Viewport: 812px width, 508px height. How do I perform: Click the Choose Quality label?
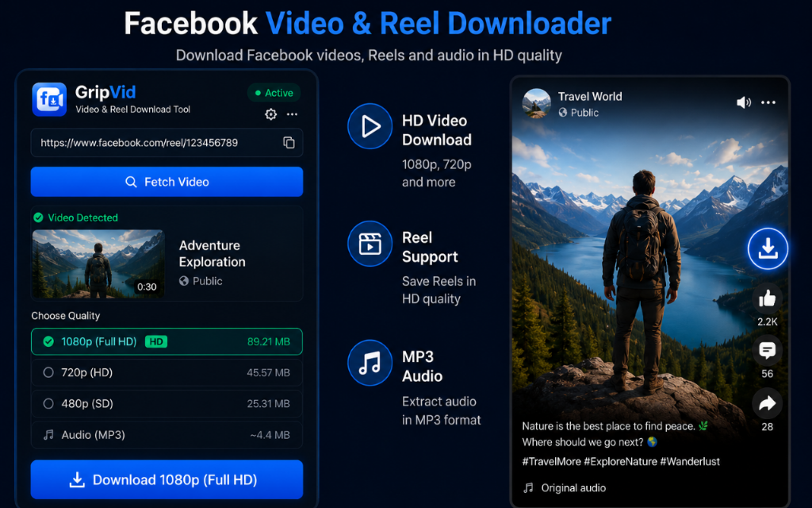tap(66, 316)
